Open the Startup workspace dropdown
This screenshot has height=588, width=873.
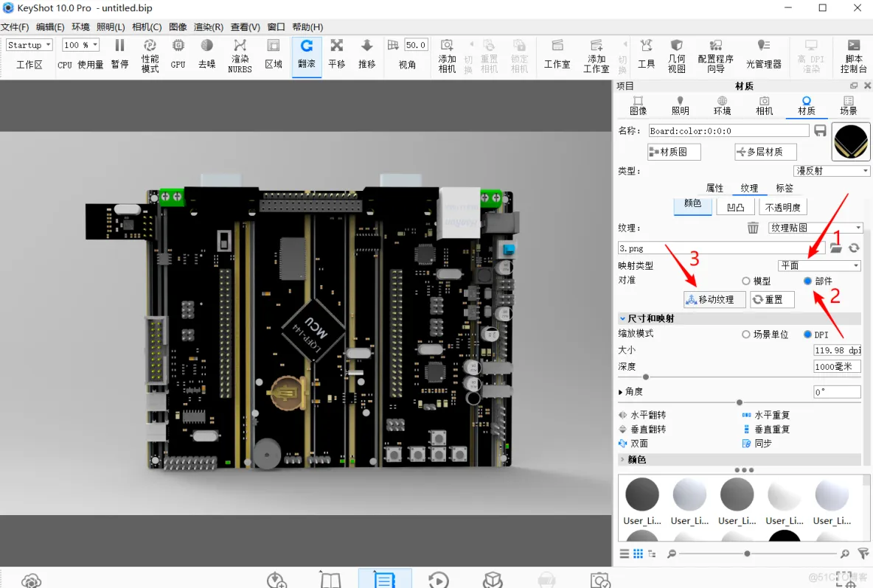click(x=29, y=45)
